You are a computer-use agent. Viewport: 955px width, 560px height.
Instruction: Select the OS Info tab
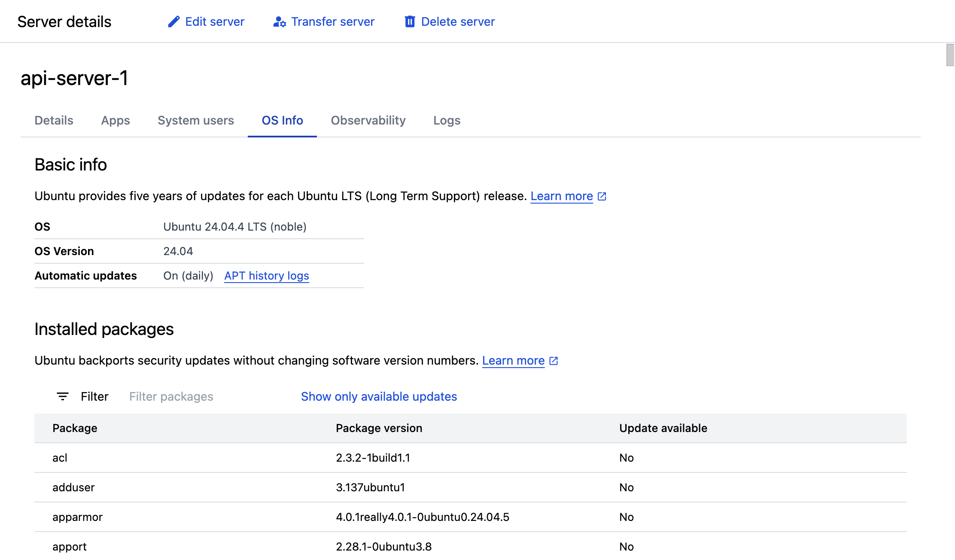[x=282, y=120]
